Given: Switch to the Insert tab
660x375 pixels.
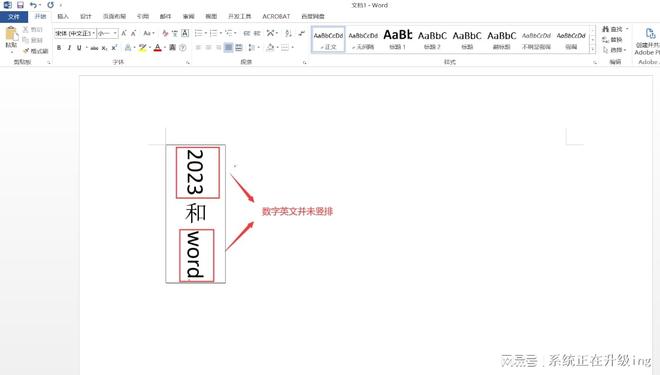Looking at the screenshot, I should (63, 16).
